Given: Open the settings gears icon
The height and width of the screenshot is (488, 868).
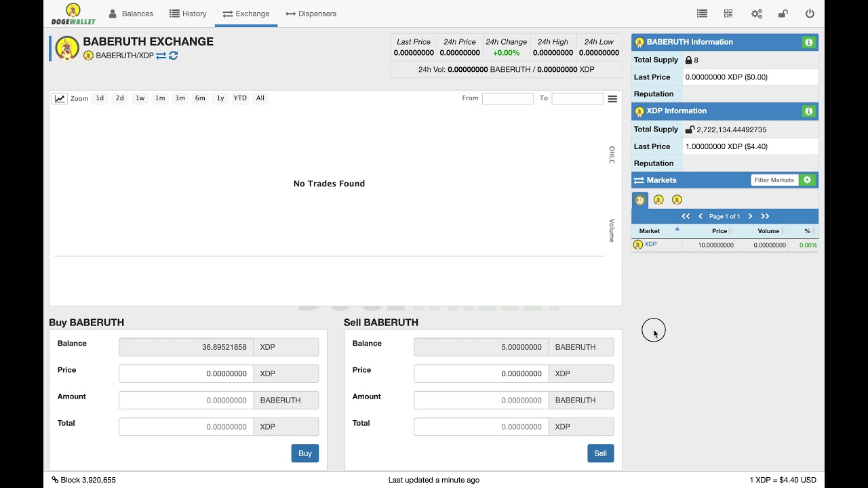Looking at the screenshot, I should point(756,14).
